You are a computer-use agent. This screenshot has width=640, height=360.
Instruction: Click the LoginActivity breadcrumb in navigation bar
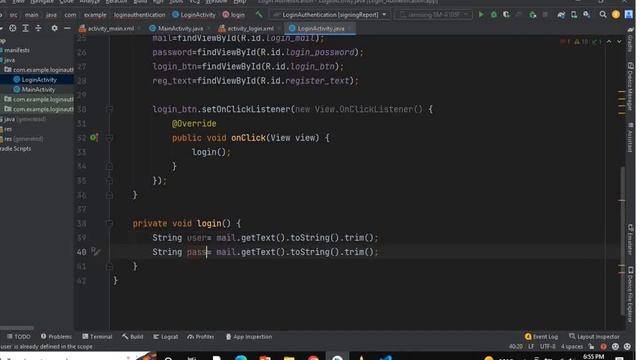pyautogui.click(x=194, y=15)
